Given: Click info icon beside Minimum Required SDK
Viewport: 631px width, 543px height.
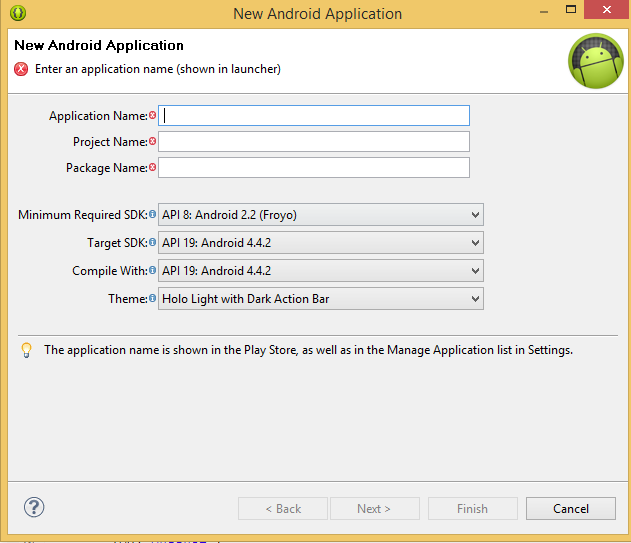Looking at the screenshot, I should click(x=153, y=214).
